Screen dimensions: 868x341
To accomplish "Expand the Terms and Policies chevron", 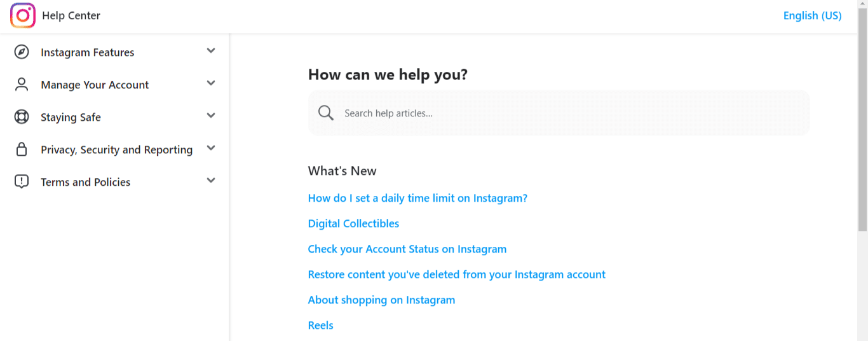I will pyautogui.click(x=211, y=181).
